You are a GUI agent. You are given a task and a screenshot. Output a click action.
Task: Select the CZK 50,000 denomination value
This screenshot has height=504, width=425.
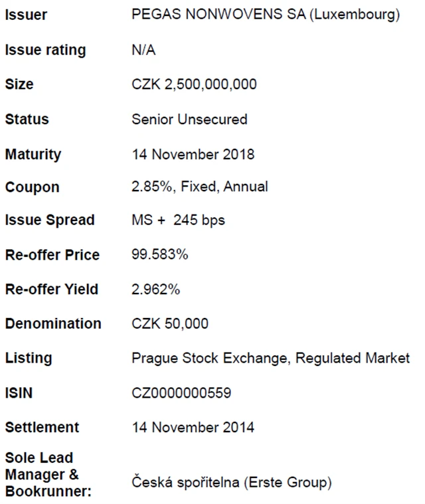[170, 324]
